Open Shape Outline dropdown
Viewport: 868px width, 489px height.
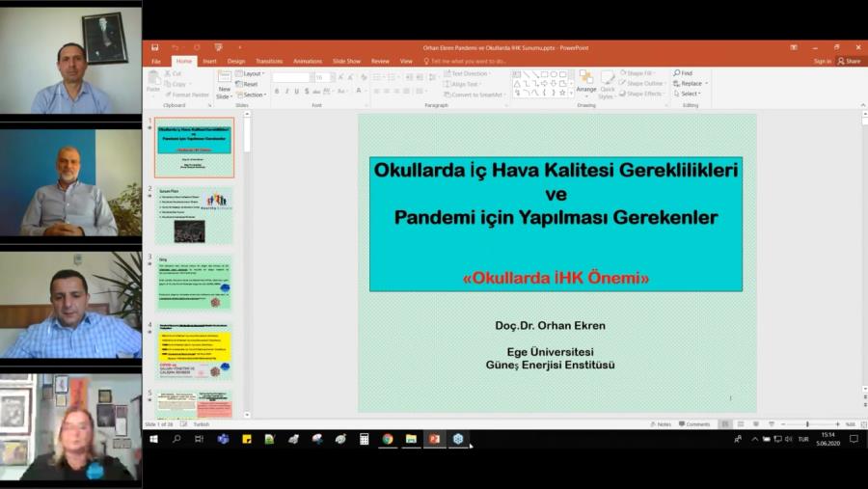[x=642, y=83]
